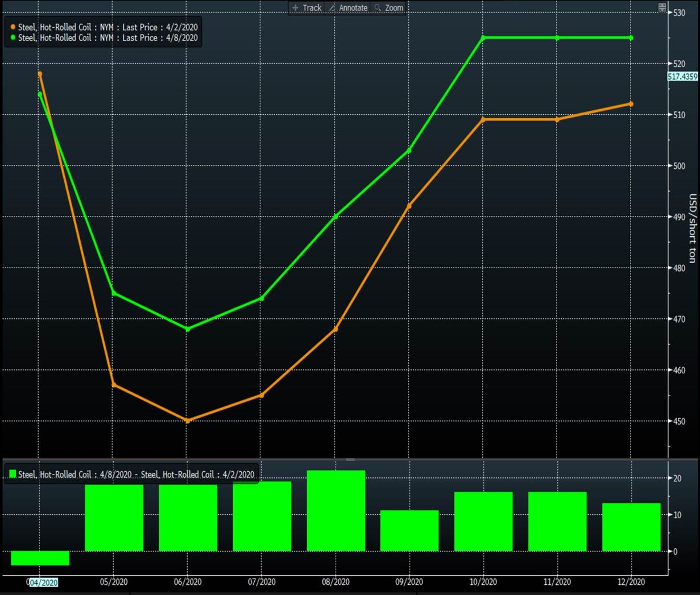This screenshot has width=700, height=595.
Task: Activate the Track crosshair tool
Action: tap(306, 7)
